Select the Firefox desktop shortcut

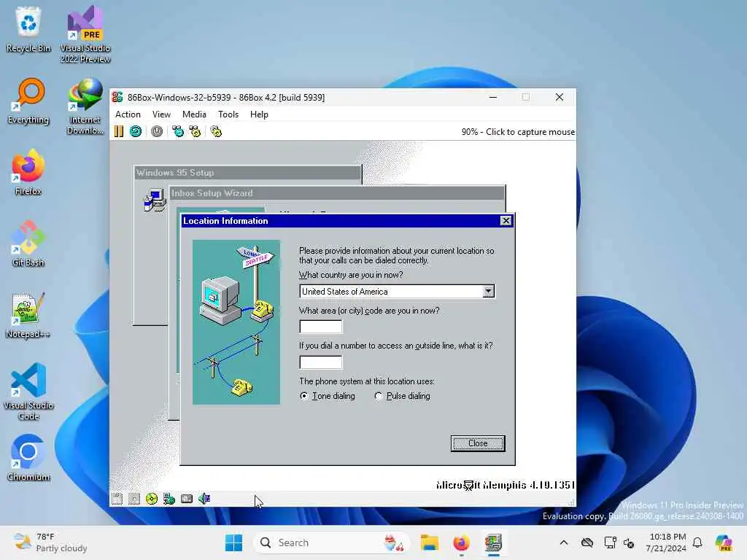[28, 172]
